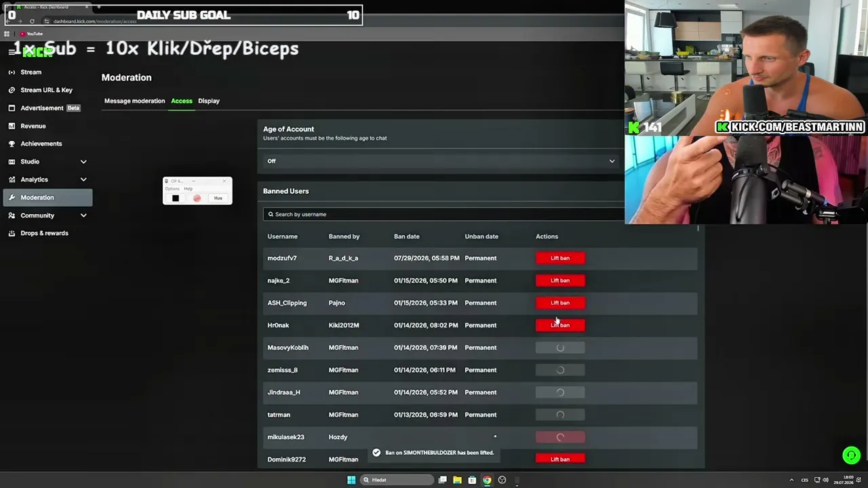Click the username tatrman
Viewport: 868px width, 488px height.
(279, 415)
